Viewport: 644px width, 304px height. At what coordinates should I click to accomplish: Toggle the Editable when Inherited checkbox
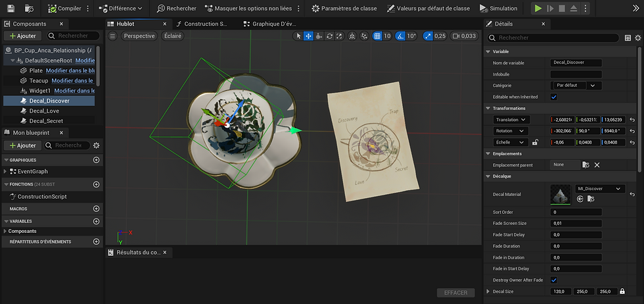[x=553, y=97]
